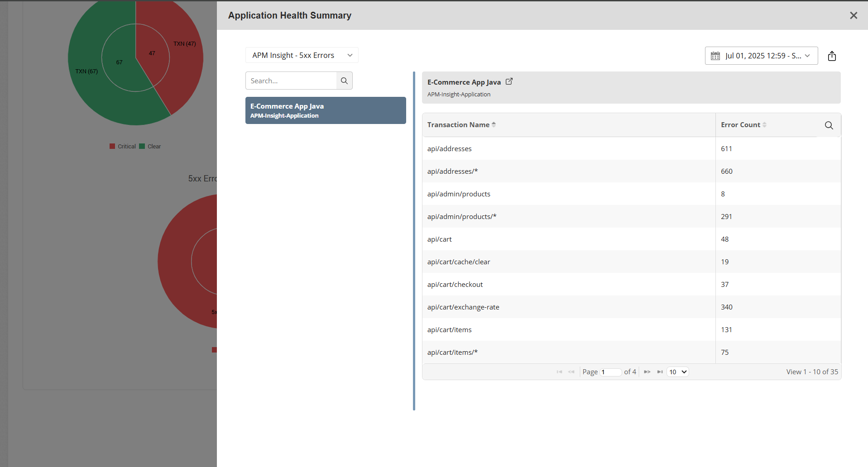Screen dimensions: 868x467
Task: Click the export/share icon near the date range
Action: click(x=832, y=56)
